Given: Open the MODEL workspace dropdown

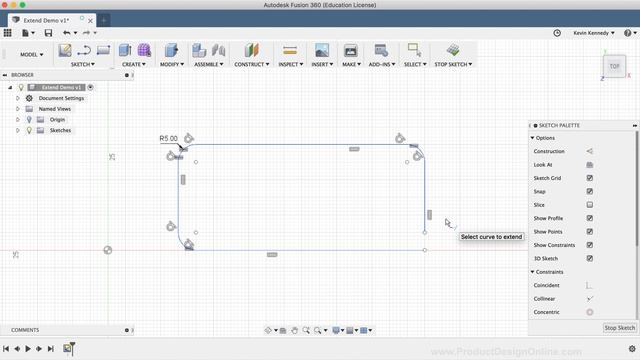Looking at the screenshot, I should click(x=31, y=54).
